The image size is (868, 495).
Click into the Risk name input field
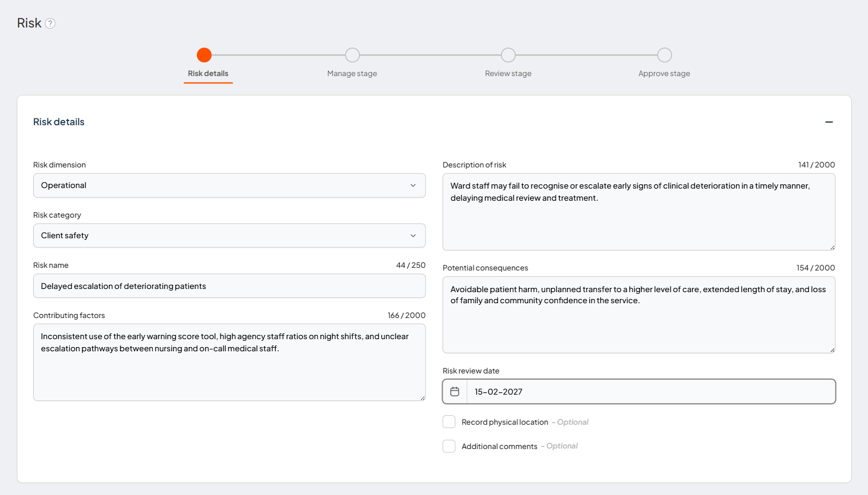[229, 286]
